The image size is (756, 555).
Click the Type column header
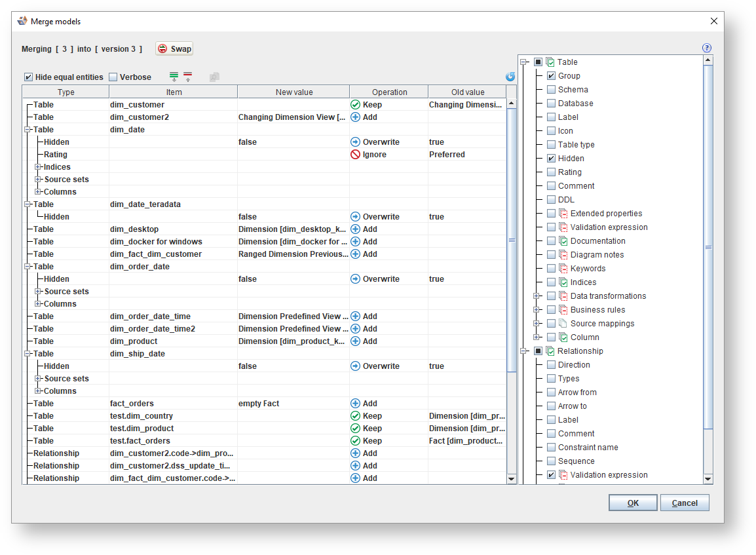[66, 92]
